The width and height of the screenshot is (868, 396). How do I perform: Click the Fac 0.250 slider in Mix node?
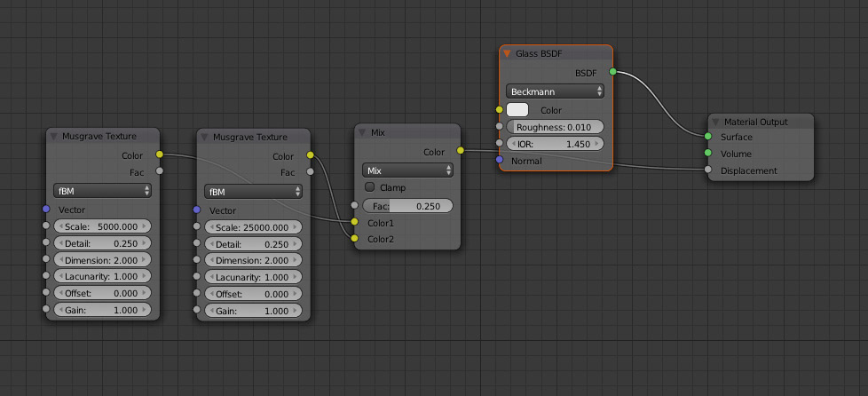407,205
